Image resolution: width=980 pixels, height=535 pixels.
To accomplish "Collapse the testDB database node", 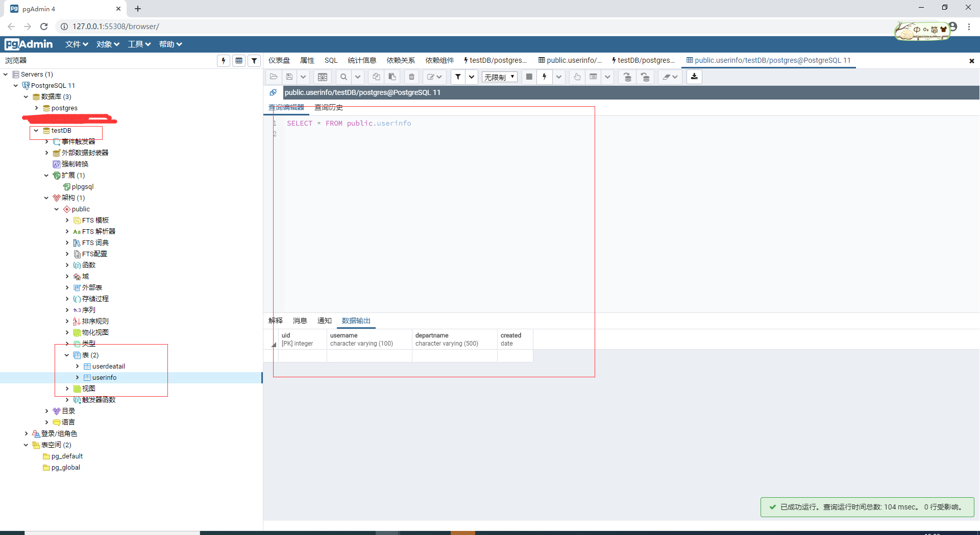I will point(36,131).
